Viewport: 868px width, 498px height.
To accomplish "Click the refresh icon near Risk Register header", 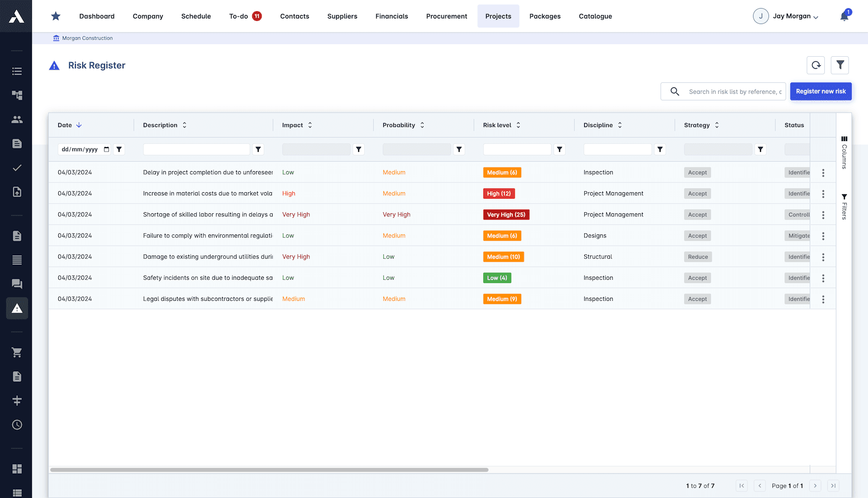I will [x=816, y=65].
